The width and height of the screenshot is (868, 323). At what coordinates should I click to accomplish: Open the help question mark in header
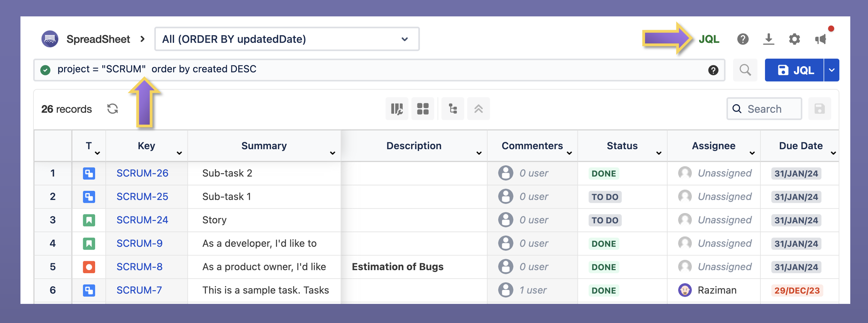[x=743, y=39]
